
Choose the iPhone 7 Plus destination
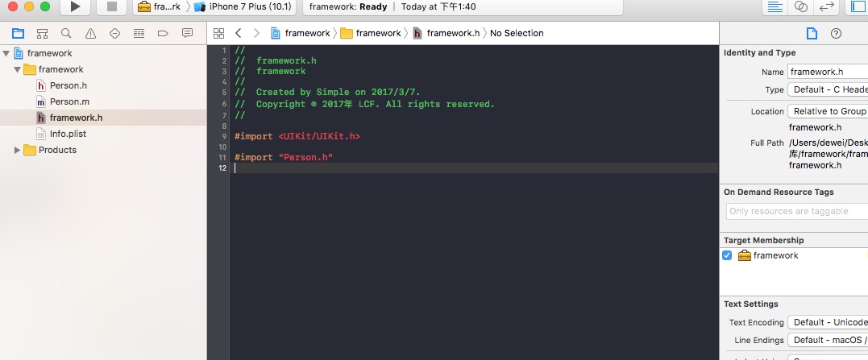coord(243,6)
